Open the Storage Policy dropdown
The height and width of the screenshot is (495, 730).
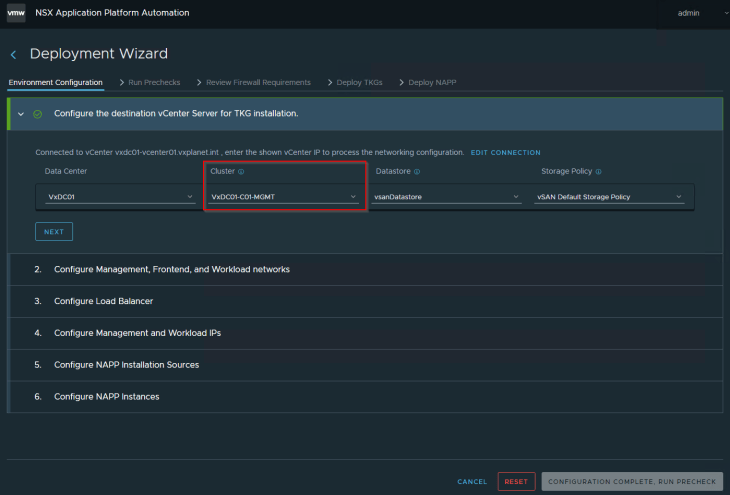609,197
